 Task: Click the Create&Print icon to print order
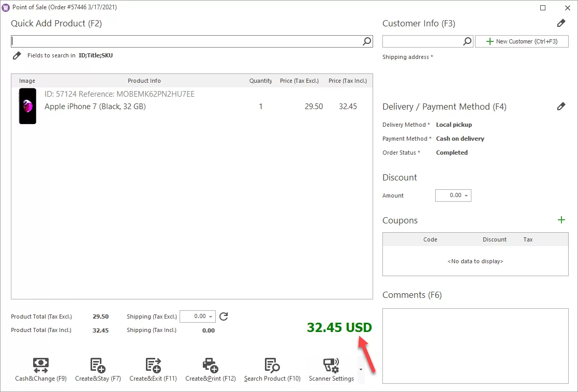[210, 365]
